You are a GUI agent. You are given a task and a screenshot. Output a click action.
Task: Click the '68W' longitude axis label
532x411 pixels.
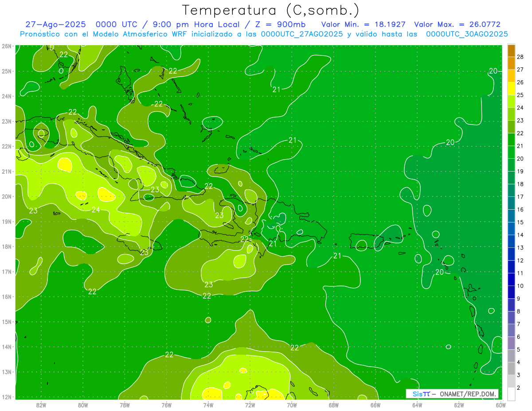[x=334, y=405]
